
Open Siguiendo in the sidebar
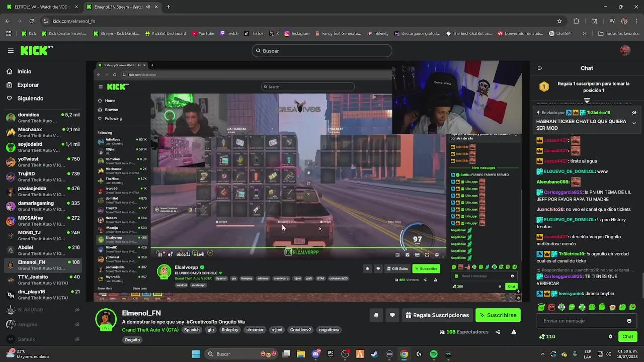pyautogui.click(x=30, y=99)
